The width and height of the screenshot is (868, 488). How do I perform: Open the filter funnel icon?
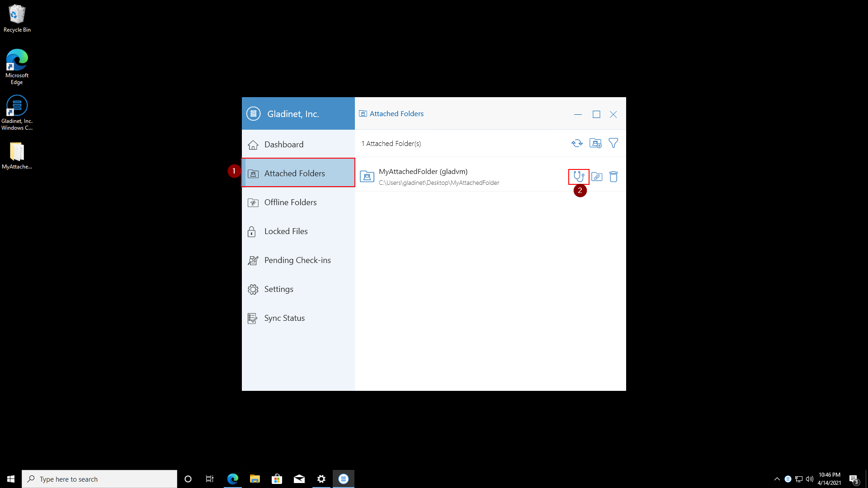(613, 143)
